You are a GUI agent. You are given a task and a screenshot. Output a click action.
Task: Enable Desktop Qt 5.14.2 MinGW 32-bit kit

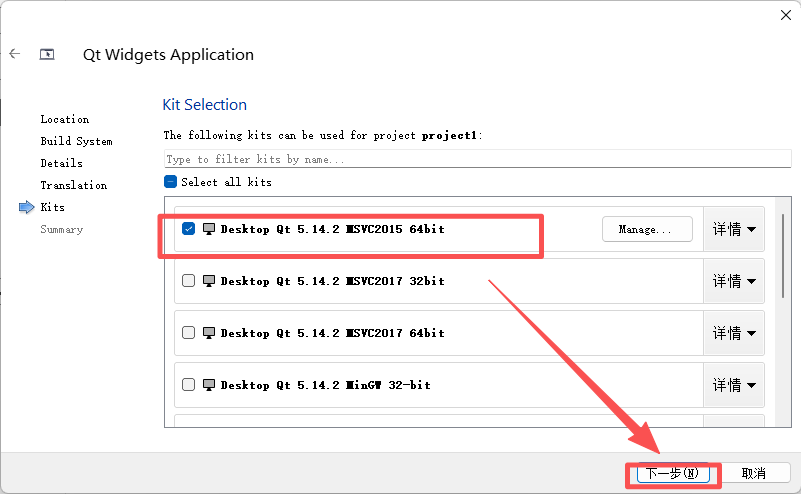click(x=189, y=385)
